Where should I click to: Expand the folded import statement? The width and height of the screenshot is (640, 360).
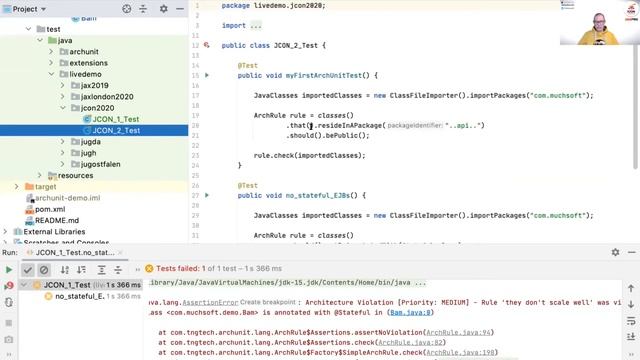(x=256, y=26)
